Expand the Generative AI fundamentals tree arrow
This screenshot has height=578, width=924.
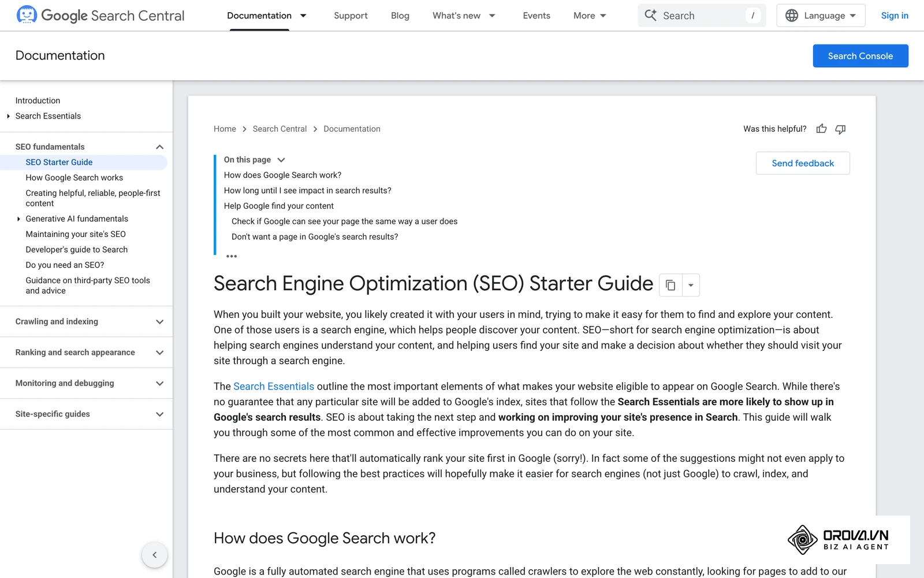18,219
